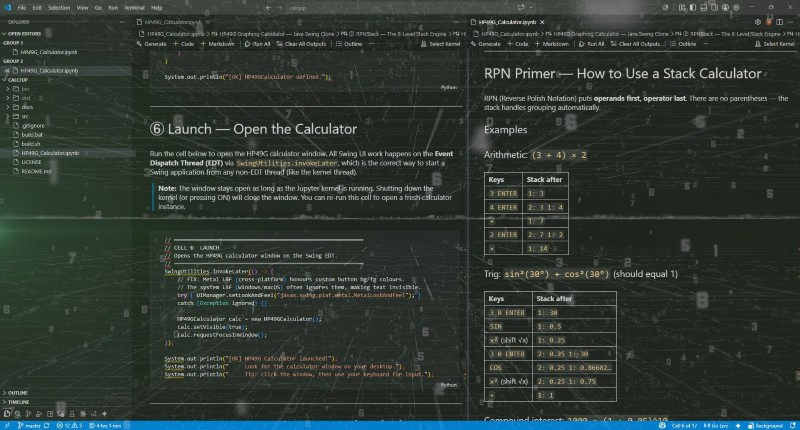Open the Terminal menu

tap(135, 8)
